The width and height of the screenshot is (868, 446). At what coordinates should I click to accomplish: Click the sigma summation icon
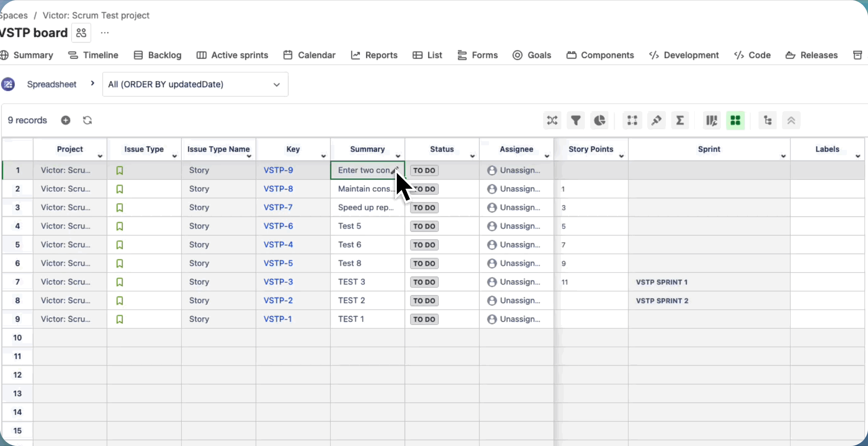tap(680, 121)
